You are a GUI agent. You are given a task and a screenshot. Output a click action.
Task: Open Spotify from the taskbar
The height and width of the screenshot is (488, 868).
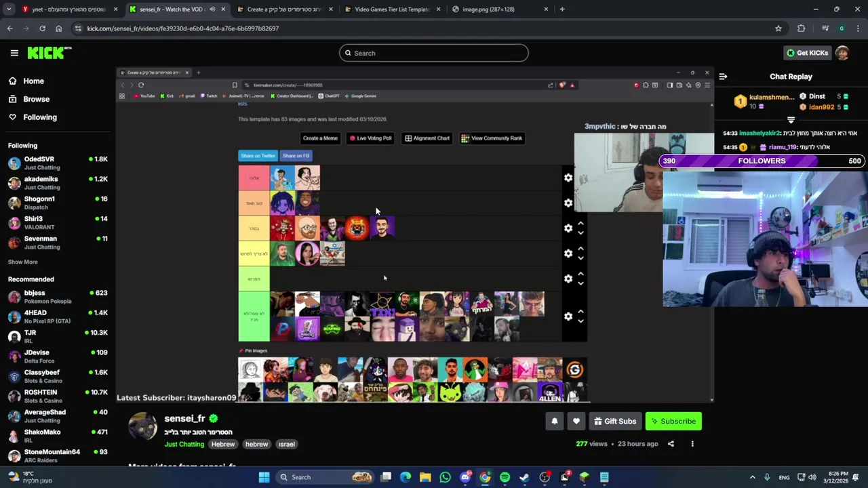[x=505, y=477]
